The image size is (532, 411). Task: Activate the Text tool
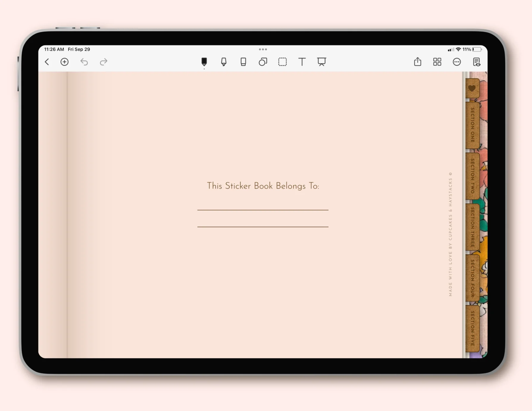[302, 62]
